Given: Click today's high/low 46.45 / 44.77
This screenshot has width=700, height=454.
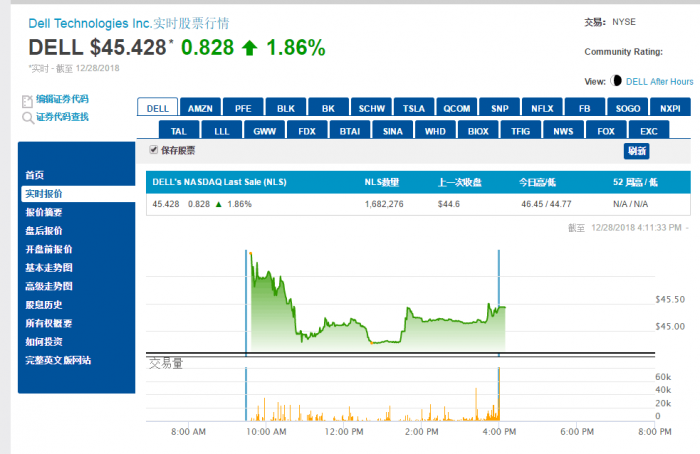Looking at the screenshot, I should (x=546, y=204).
